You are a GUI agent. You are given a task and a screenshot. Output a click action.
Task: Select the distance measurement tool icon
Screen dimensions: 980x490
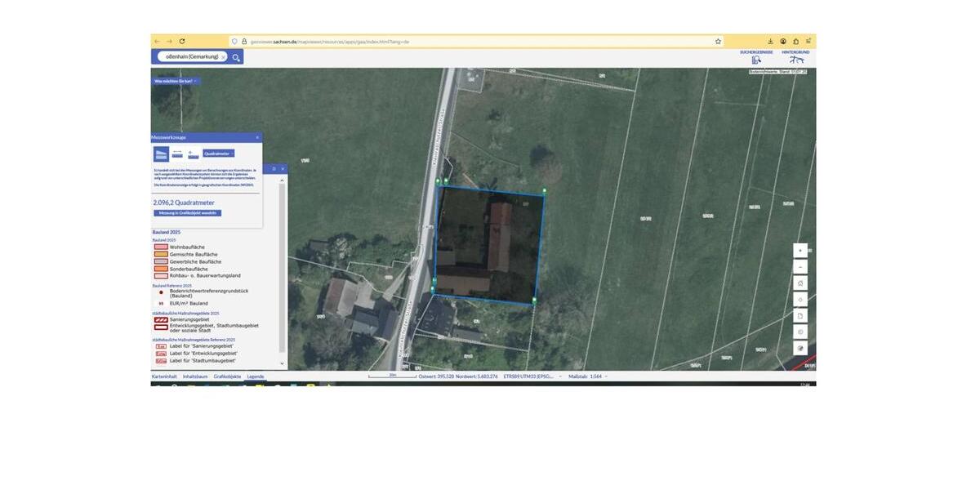click(177, 154)
